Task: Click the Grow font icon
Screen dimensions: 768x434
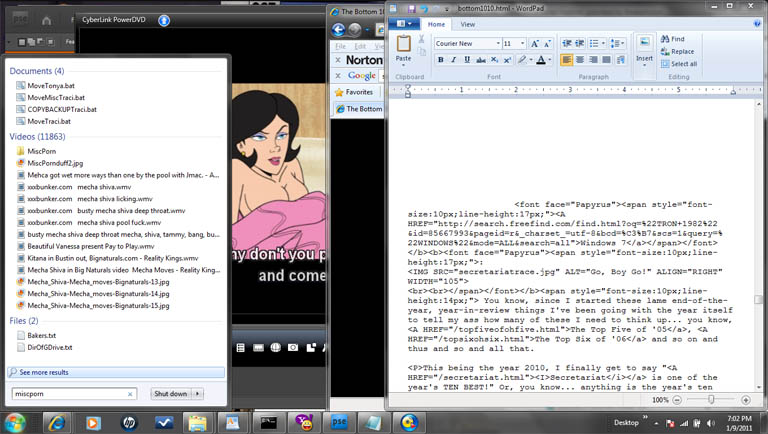Action: coord(535,44)
